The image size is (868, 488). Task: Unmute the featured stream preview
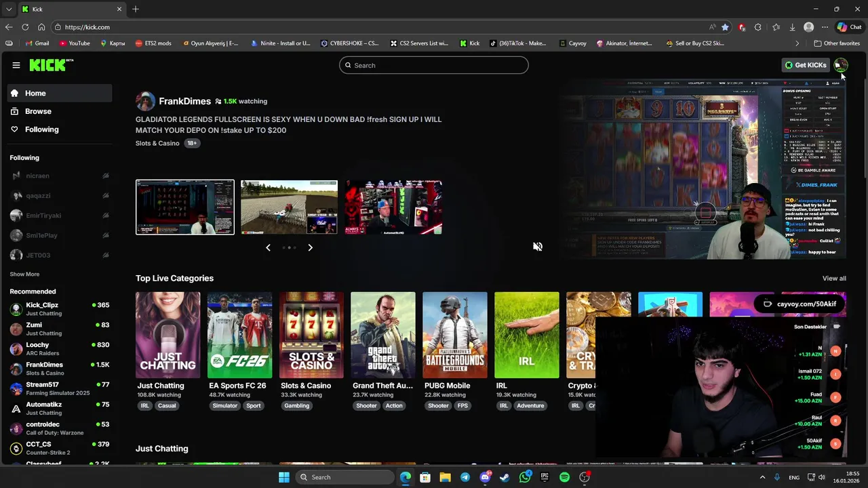point(537,247)
